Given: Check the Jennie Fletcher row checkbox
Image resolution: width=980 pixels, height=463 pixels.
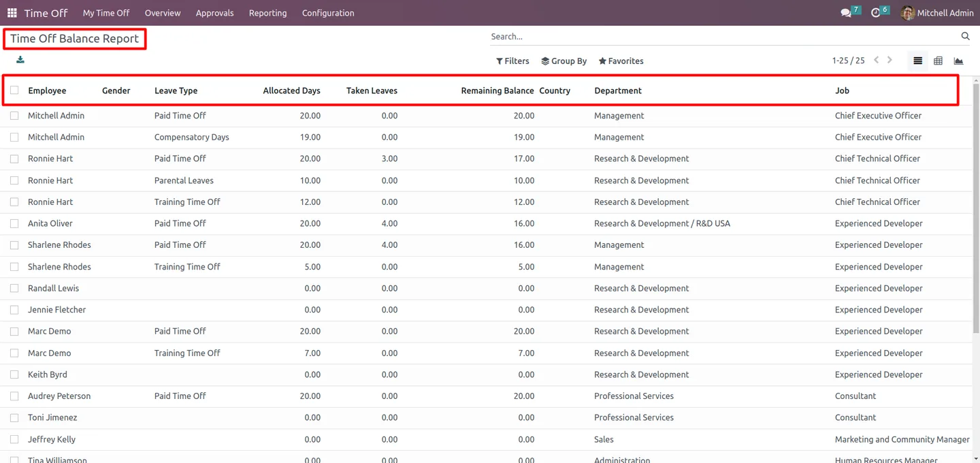Looking at the screenshot, I should point(14,310).
